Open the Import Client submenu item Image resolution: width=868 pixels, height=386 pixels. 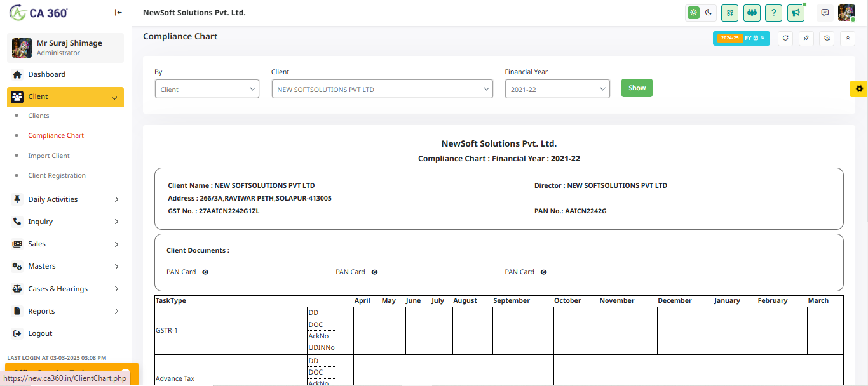[49, 156]
